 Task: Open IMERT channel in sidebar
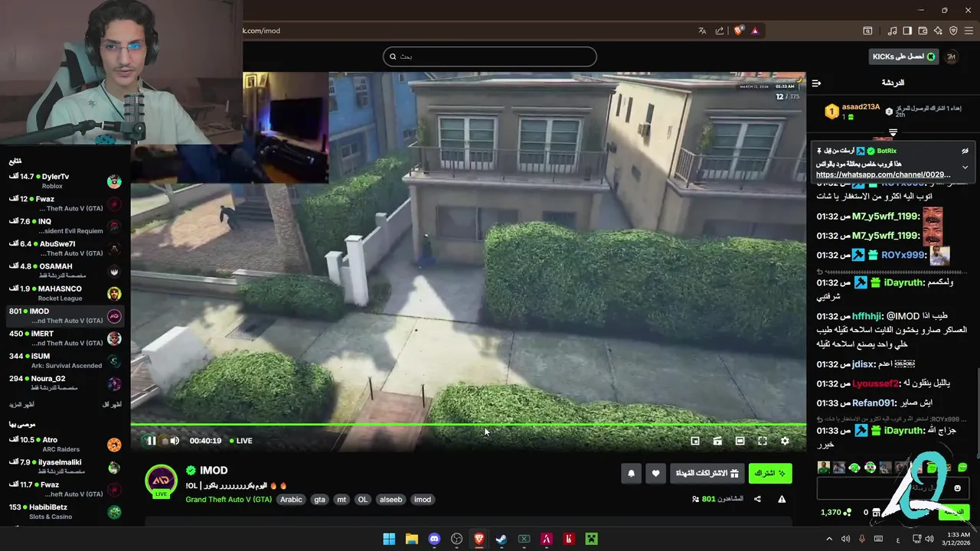point(65,338)
